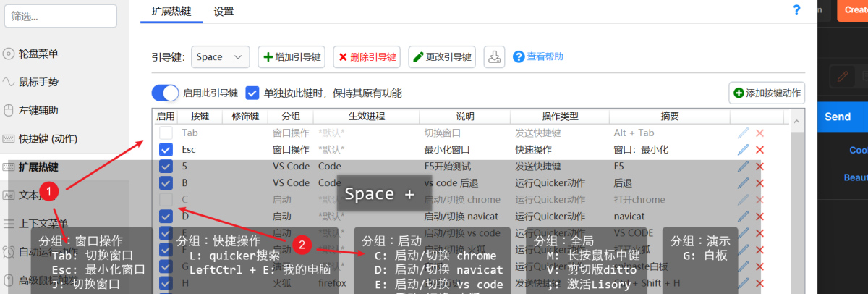Edit the 后退 (key B) row
868x294 pixels.
744,182
